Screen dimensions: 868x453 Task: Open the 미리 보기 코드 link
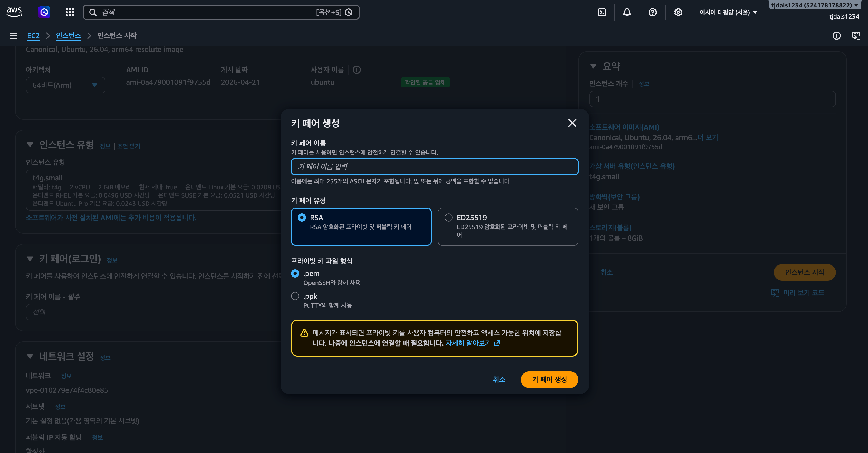click(x=798, y=293)
